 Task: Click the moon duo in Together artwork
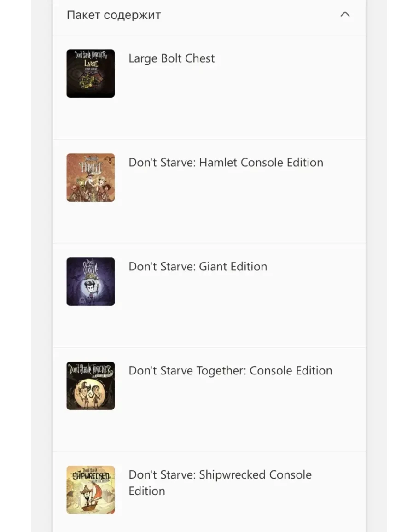pos(90,392)
